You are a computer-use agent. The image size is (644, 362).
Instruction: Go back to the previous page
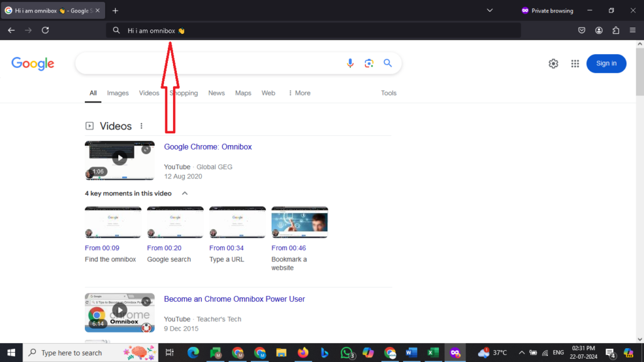(x=11, y=30)
